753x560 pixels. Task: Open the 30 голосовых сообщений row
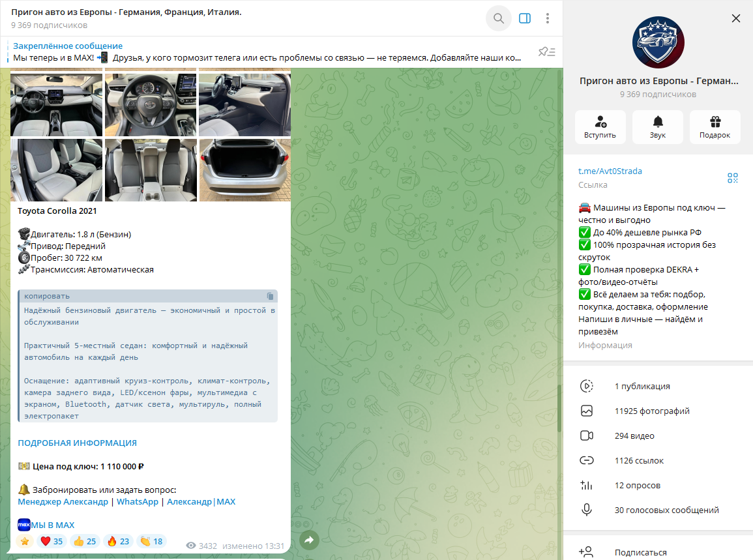coord(658,510)
